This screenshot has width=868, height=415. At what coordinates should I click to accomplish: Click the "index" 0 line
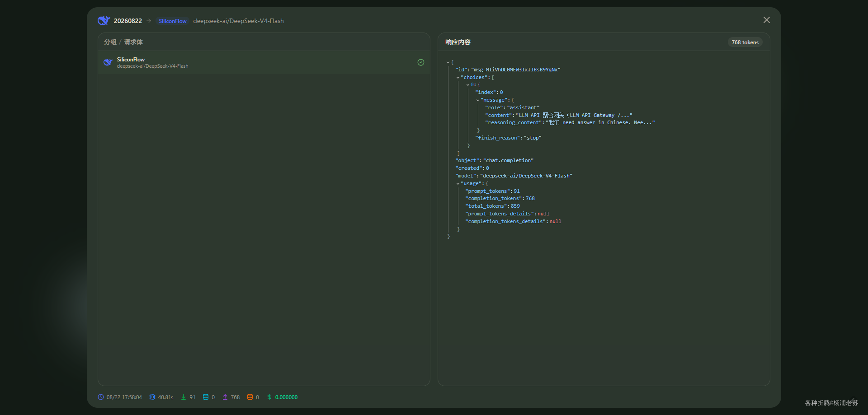489,92
